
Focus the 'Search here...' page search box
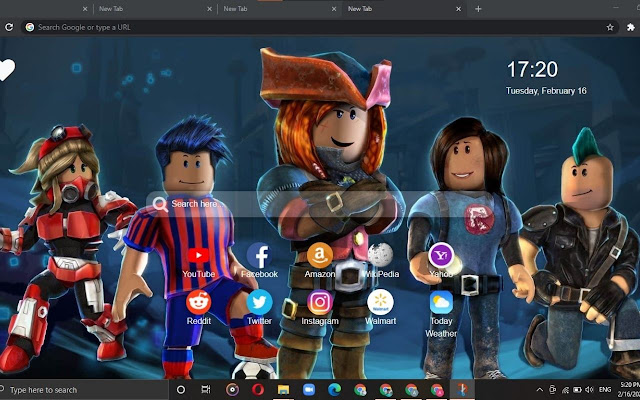click(320, 204)
